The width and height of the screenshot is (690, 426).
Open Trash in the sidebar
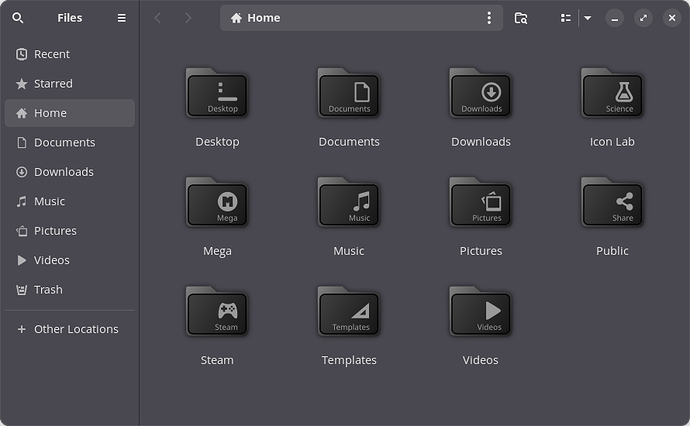tap(70, 290)
